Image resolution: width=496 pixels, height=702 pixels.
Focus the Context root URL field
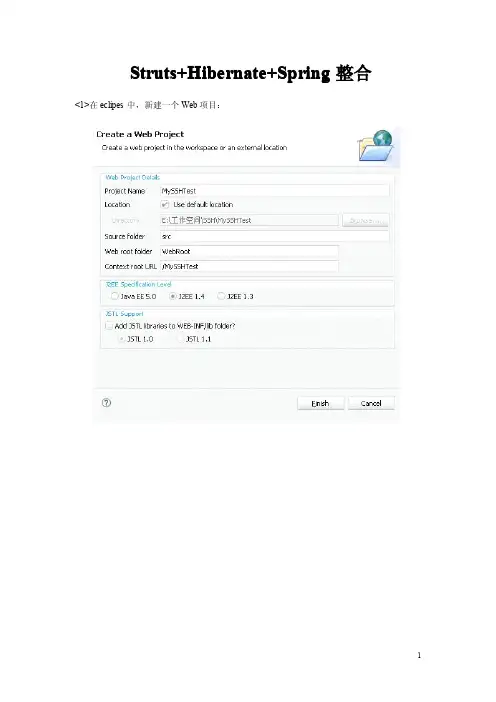249,266
